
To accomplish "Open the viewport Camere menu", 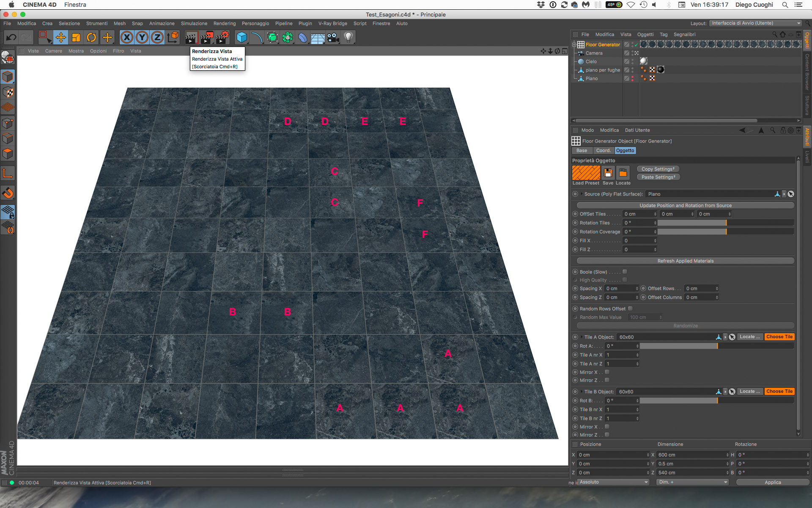I will [x=53, y=51].
